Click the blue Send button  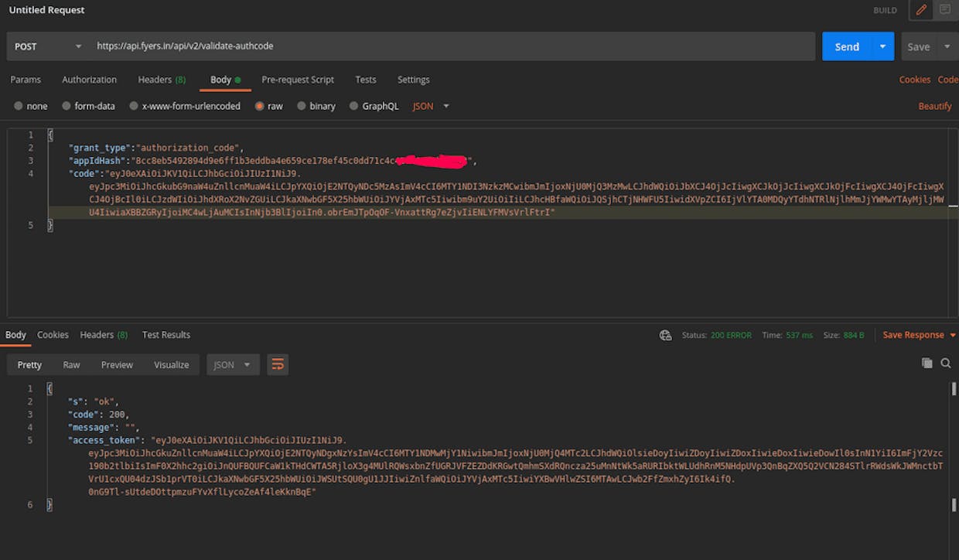(x=847, y=46)
